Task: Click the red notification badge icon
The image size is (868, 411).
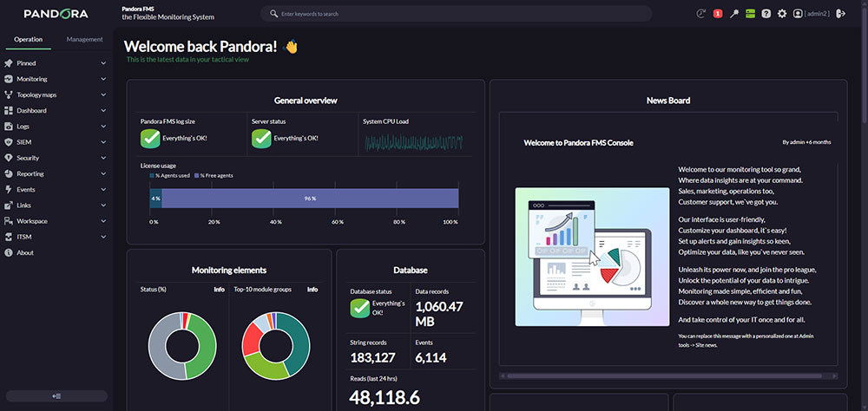Action: click(x=718, y=14)
